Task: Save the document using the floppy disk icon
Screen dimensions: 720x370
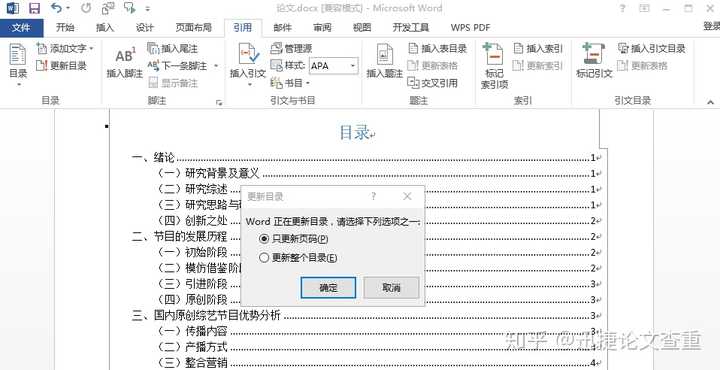Action: pos(34,8)
